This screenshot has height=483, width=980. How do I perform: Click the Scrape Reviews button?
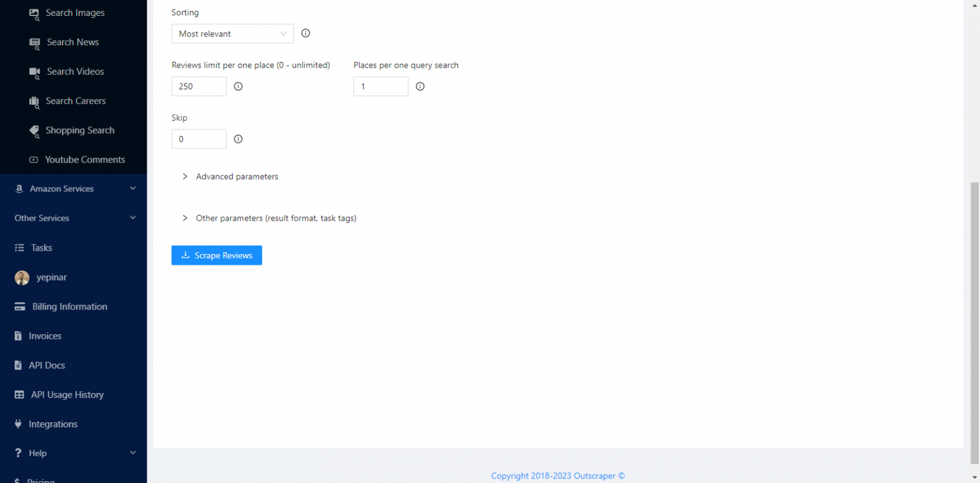tap(216, 255)
